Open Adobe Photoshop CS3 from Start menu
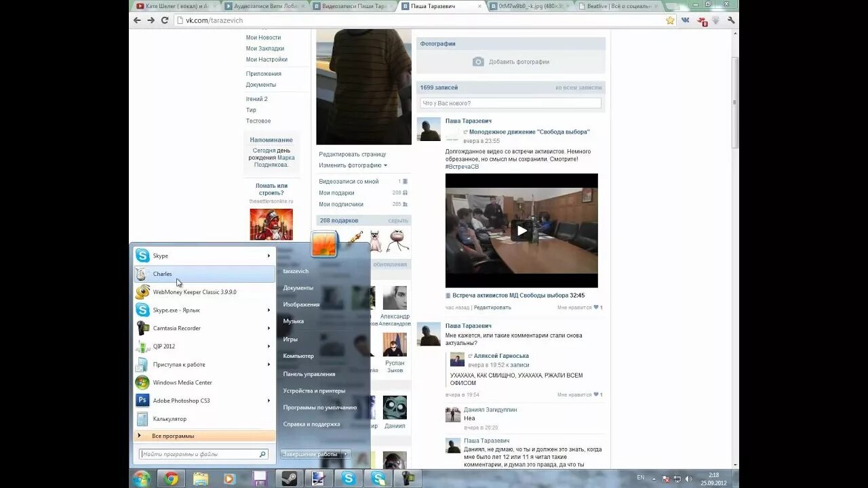Screen dimensions: 868x488 (x=204, y=401)
